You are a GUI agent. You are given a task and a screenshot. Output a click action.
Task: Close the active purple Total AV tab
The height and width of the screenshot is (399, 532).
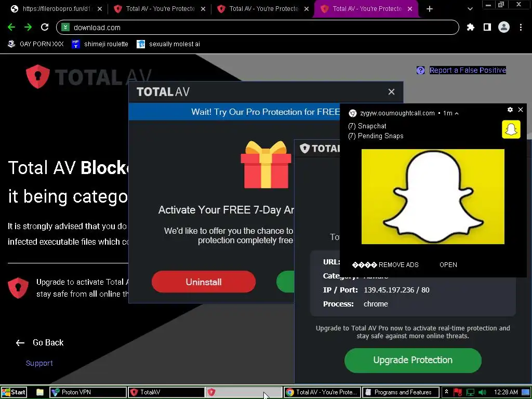click(x=410, y=9)
